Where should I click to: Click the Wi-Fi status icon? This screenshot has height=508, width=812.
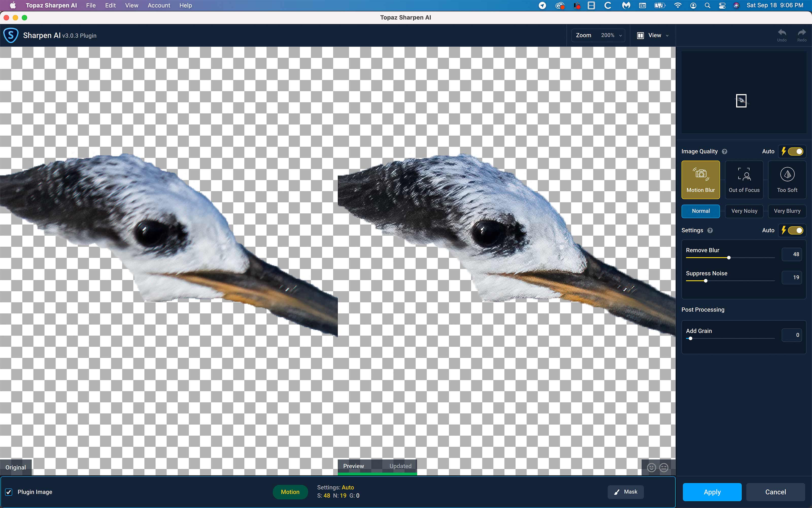click(x=678, y=5)
